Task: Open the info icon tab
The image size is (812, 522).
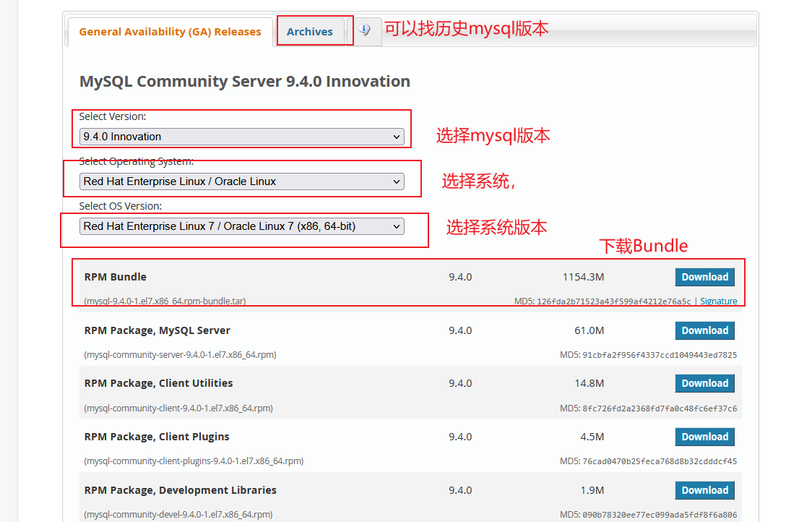Action: point(365,30)
